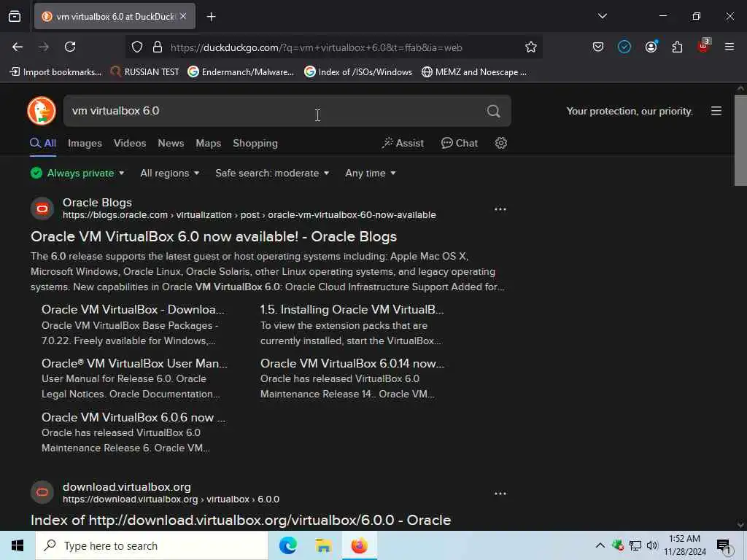
Task: Open Index of /ISOs/Windows bookmark
Action: click(358, 72)
